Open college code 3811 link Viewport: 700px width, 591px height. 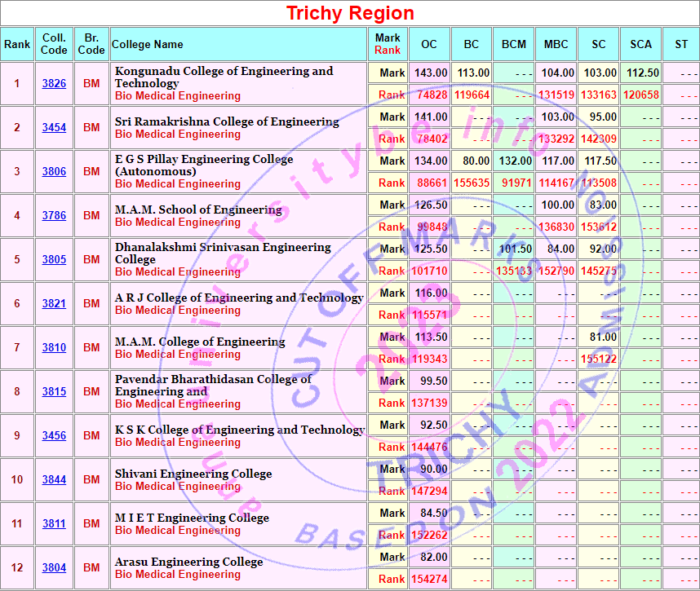[54, 524]
